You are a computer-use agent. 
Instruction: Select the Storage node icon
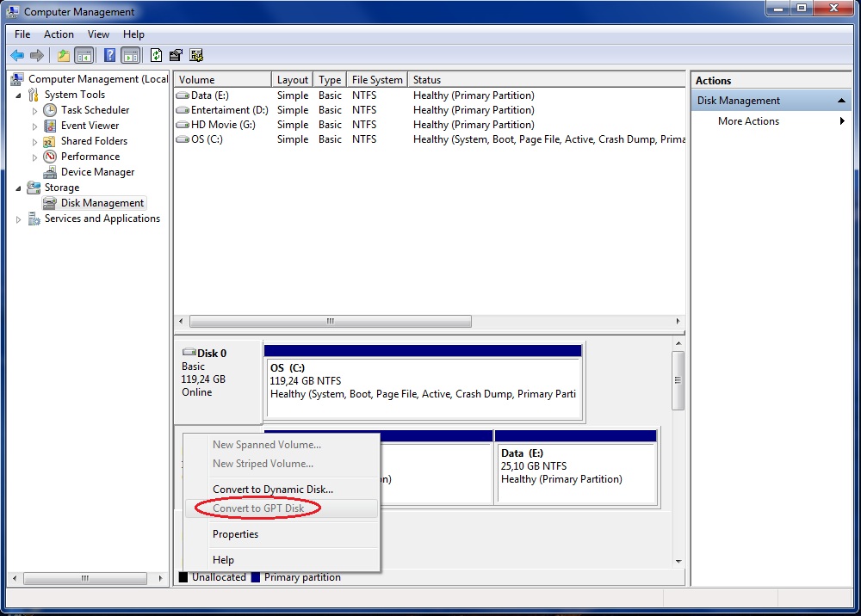34,188
